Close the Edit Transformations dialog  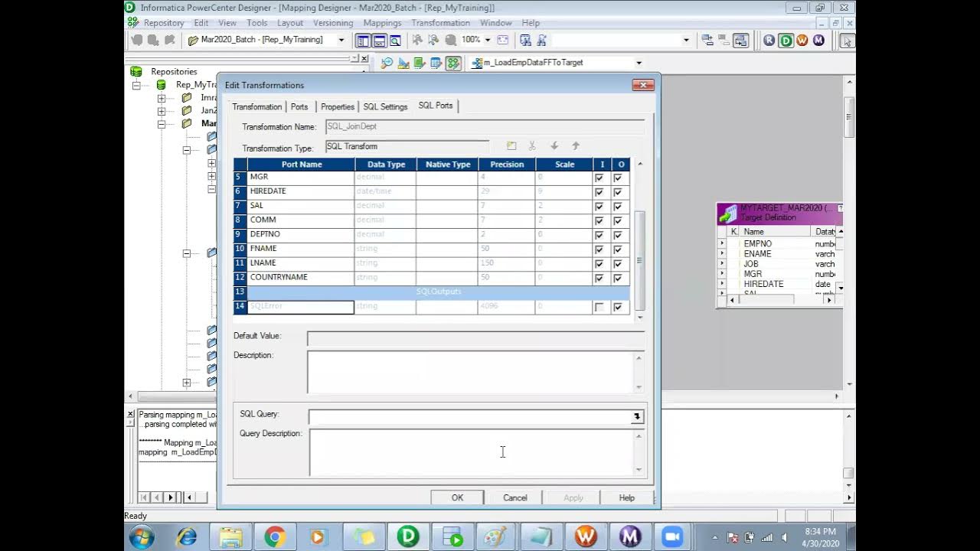(643, 85)
